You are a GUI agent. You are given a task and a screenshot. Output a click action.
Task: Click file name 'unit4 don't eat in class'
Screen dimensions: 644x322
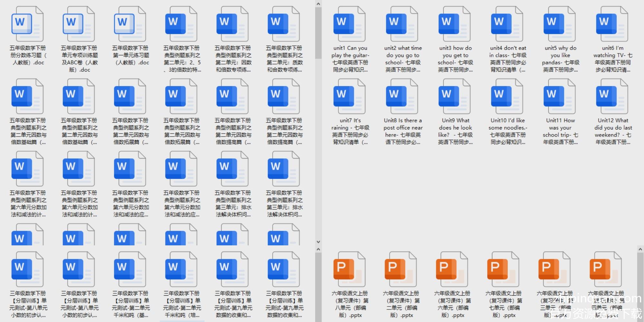(508, 59)
